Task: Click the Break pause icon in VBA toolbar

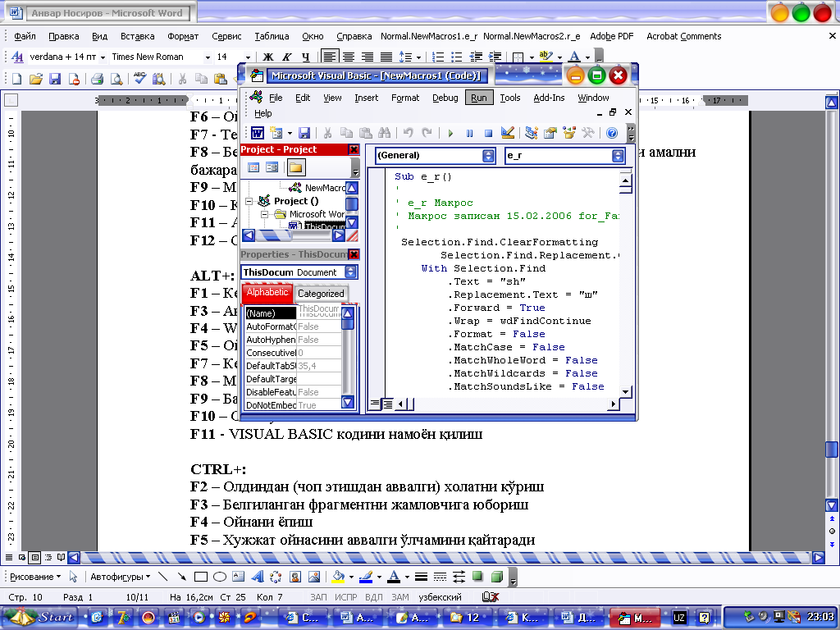Action: [x=469, y=133]
